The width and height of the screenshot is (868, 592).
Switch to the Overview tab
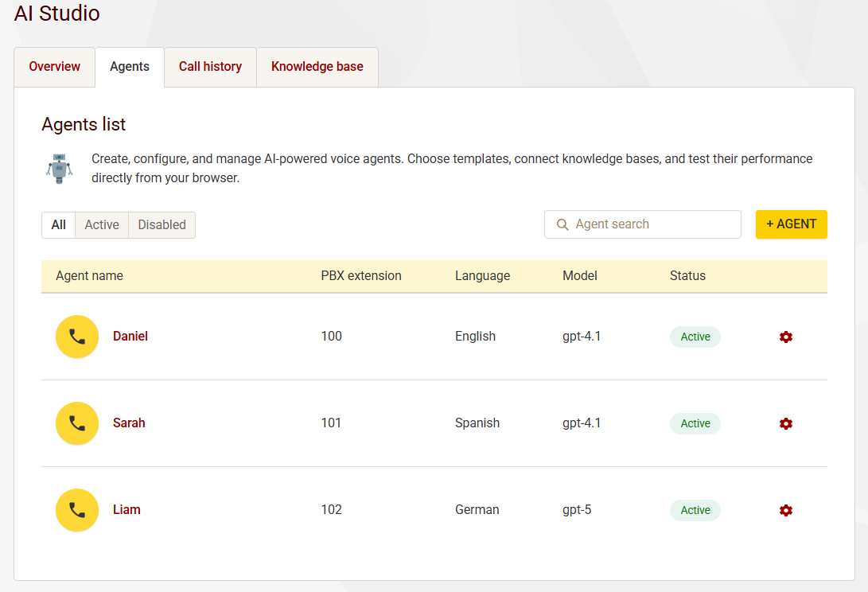(54, 67)
